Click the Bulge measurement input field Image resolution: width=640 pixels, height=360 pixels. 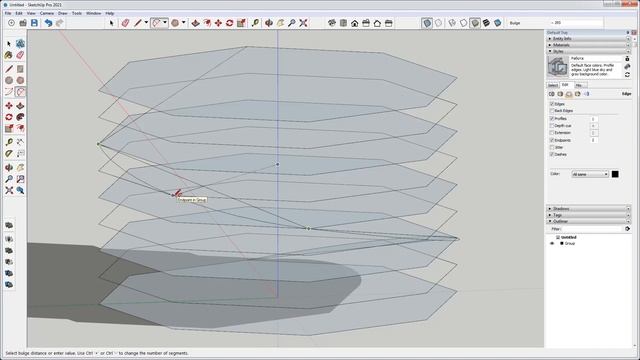point(576,23)
